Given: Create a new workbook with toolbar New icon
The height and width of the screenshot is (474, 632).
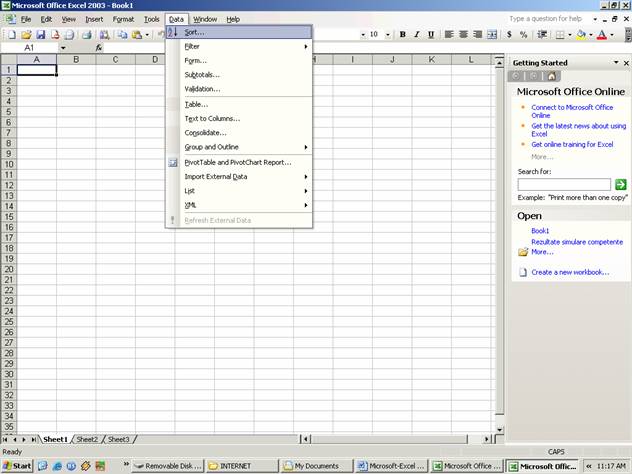Looking at the screenshot, I should (12, 35).
